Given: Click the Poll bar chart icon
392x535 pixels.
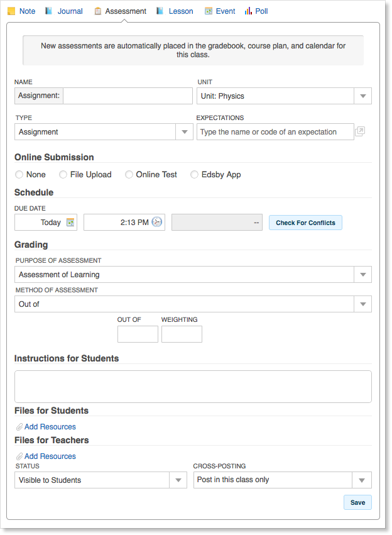Looking at the screenshot, I should coord(248,11).
